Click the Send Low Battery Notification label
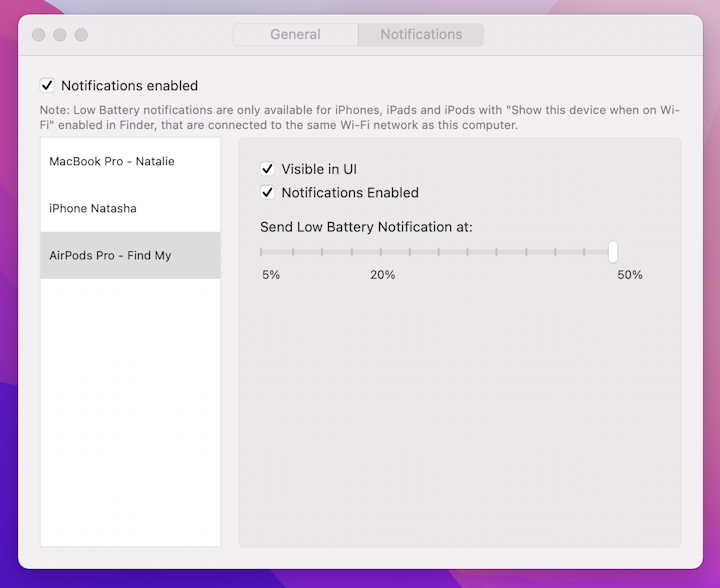 (366, 227)
